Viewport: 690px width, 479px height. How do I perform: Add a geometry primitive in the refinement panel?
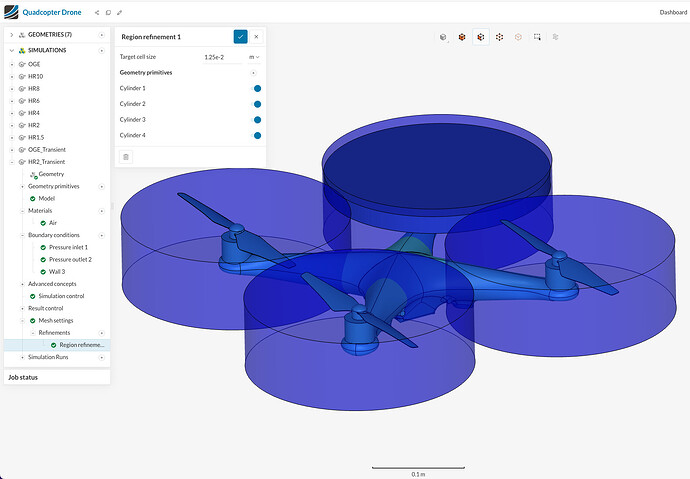(x=253, y=73)
